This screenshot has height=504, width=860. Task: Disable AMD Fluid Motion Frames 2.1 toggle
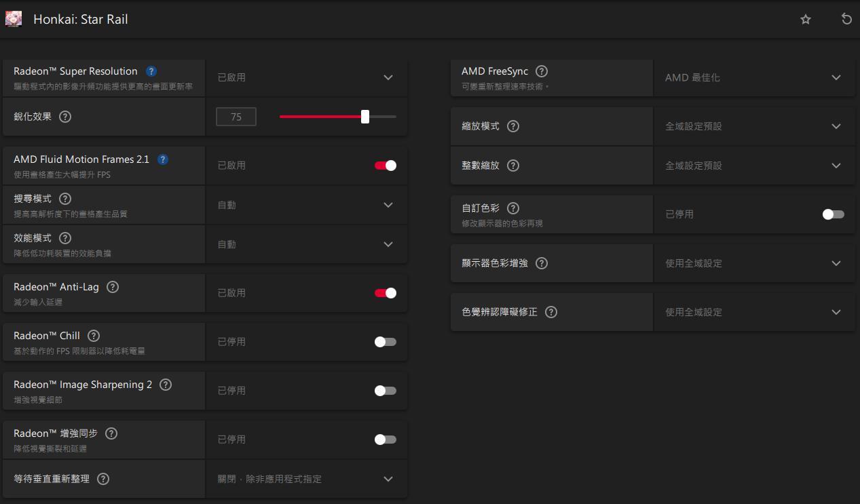click(x=386, y=166)
